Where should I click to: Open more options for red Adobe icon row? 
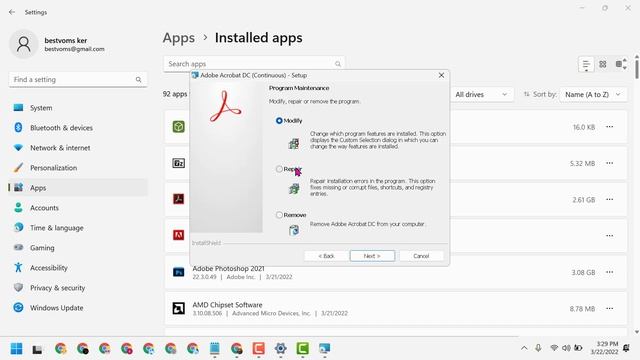609,236
